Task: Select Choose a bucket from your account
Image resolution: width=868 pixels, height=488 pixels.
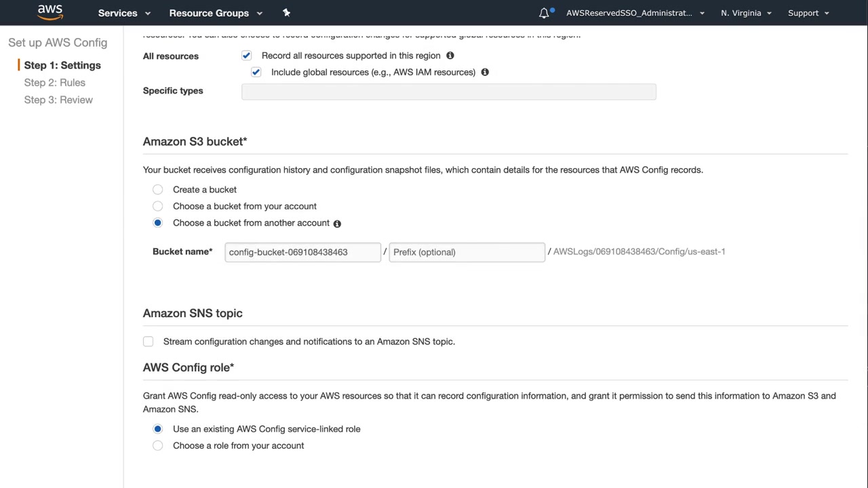Action: coord(158,206)
